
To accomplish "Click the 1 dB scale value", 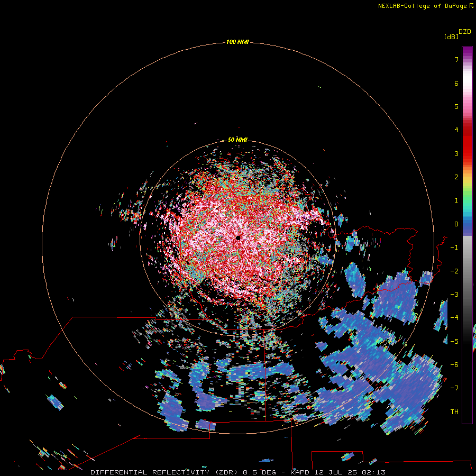I will (456, 200).
